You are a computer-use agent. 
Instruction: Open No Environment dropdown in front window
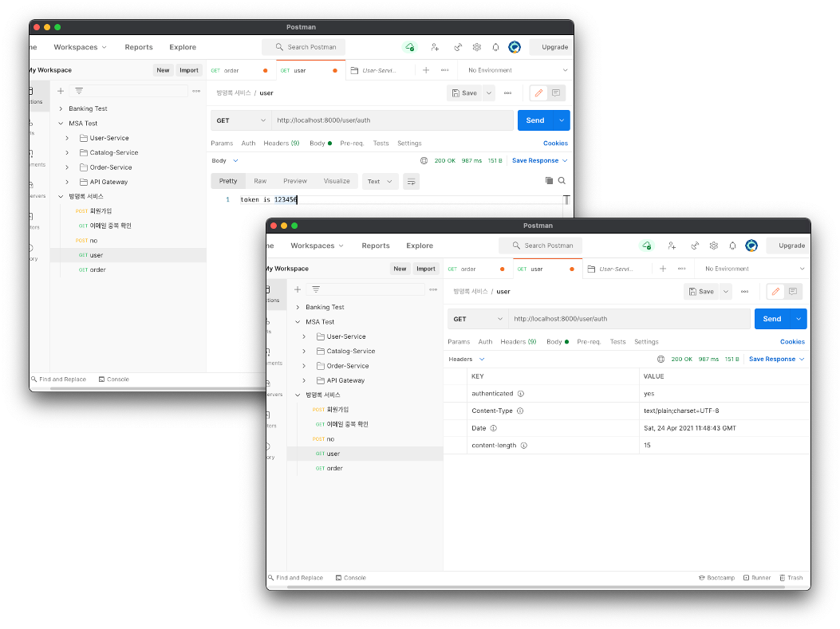point(755,269)
